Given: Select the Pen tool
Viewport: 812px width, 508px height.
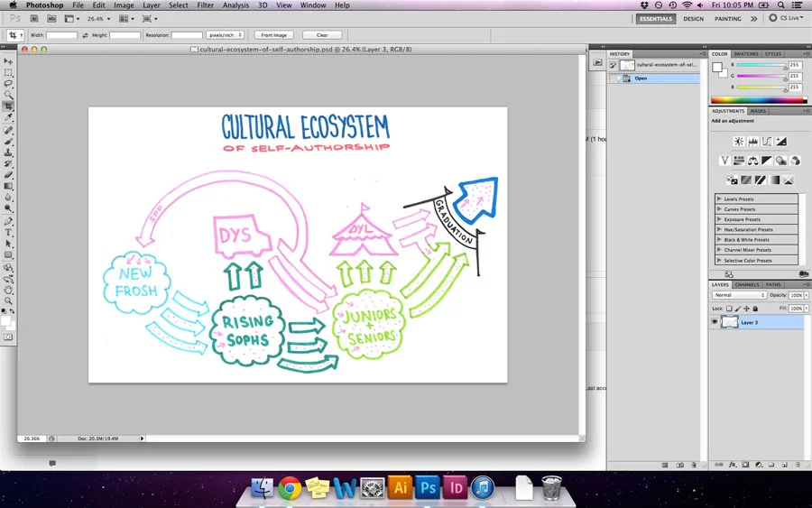Looking at the screenshot, I should click(8, 221).
